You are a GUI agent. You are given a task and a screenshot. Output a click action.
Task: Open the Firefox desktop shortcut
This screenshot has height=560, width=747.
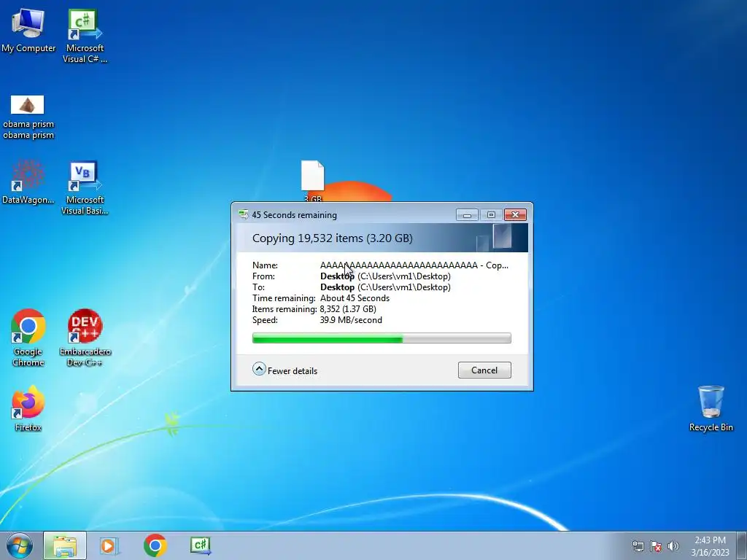click(28, 408)
